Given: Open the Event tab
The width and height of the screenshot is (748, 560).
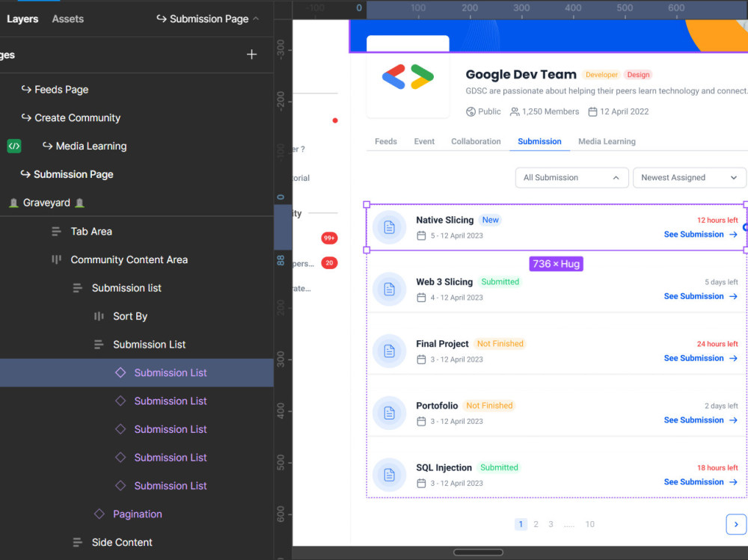Looking at the screenshot, I should (424, 141).
